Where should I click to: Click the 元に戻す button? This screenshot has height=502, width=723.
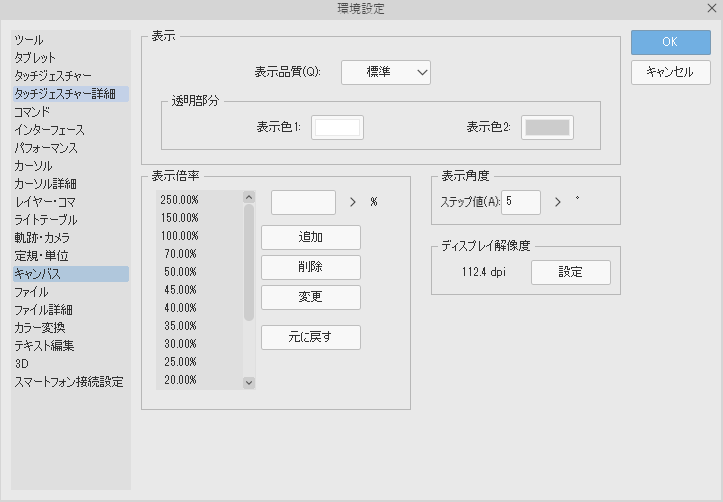(x=311, y=337)
